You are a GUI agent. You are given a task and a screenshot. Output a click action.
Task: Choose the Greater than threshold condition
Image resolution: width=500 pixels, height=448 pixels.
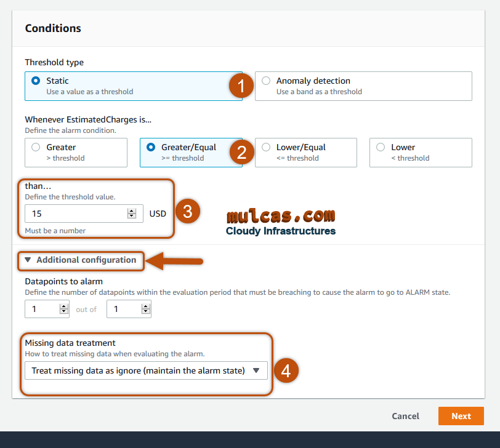pyautogui.click(x=36, y=147)
